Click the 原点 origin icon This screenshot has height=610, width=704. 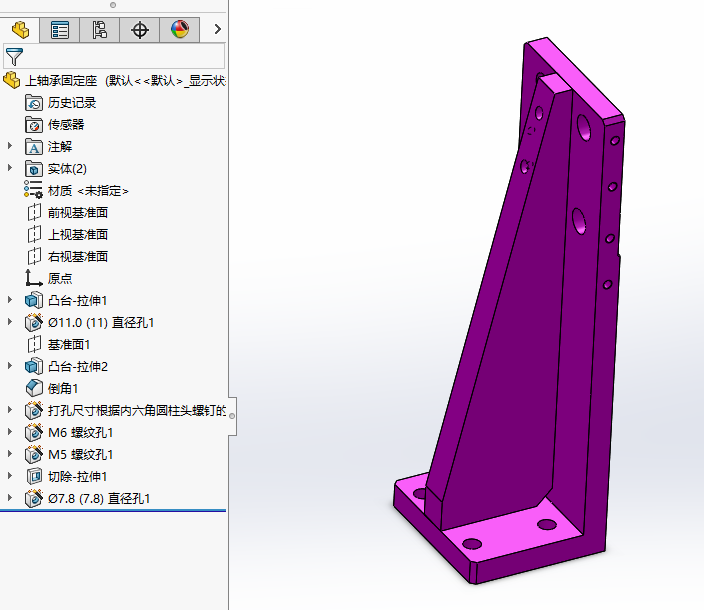tap(34, 278)
